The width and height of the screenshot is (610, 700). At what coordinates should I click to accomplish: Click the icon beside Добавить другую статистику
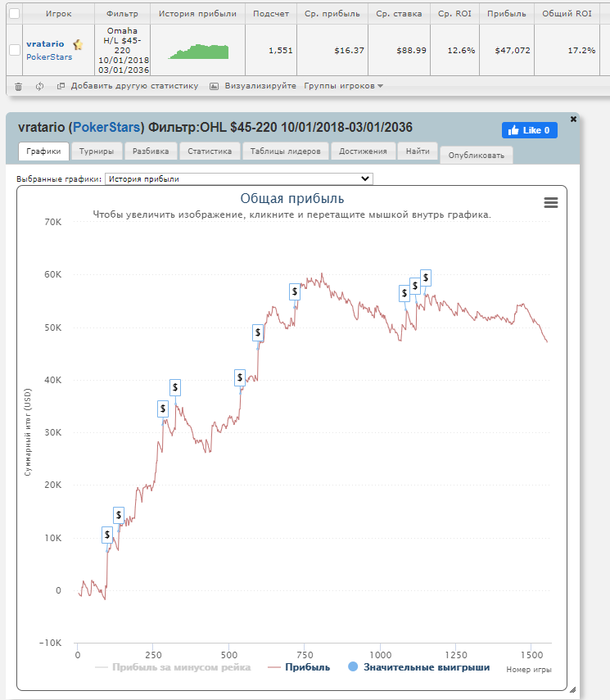[x=61, y=86]
